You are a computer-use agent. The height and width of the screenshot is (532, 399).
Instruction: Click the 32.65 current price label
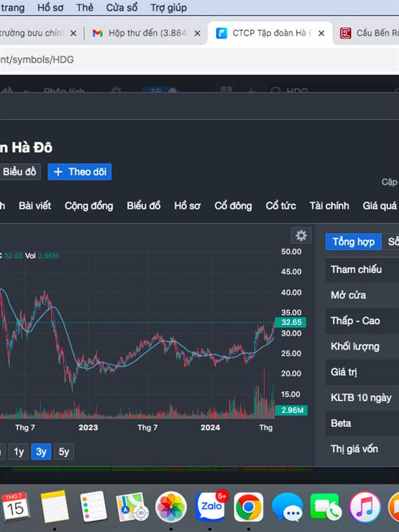(290, 323)
